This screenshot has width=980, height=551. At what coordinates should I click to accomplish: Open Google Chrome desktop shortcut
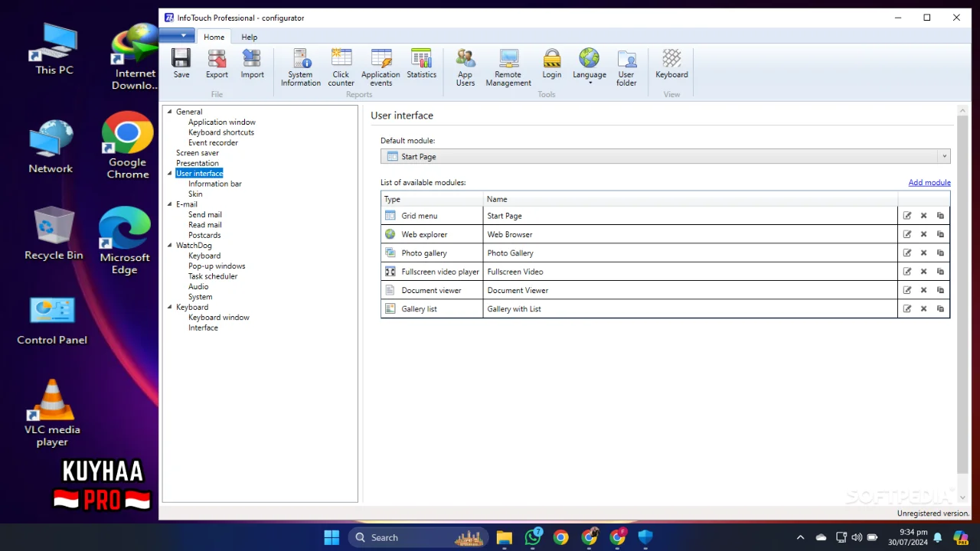tap(127, 145)
